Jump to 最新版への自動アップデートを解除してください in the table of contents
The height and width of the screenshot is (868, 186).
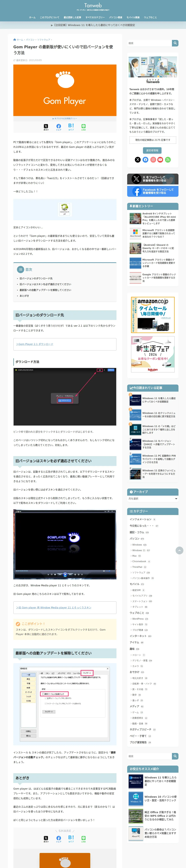[x=45, y=290]
